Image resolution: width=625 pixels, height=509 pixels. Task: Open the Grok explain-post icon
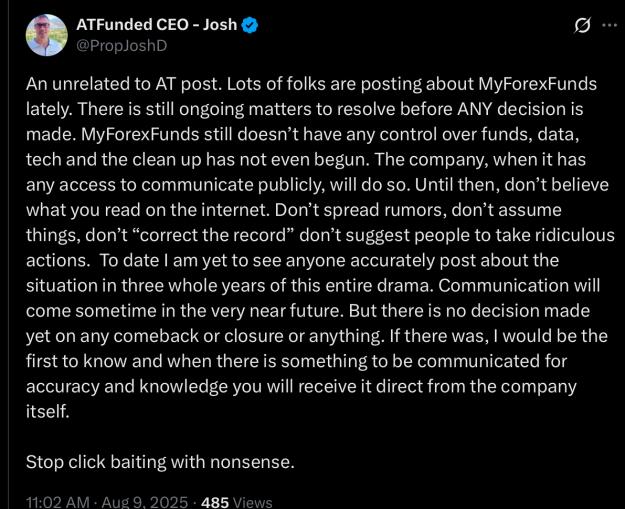click(582, 26)
